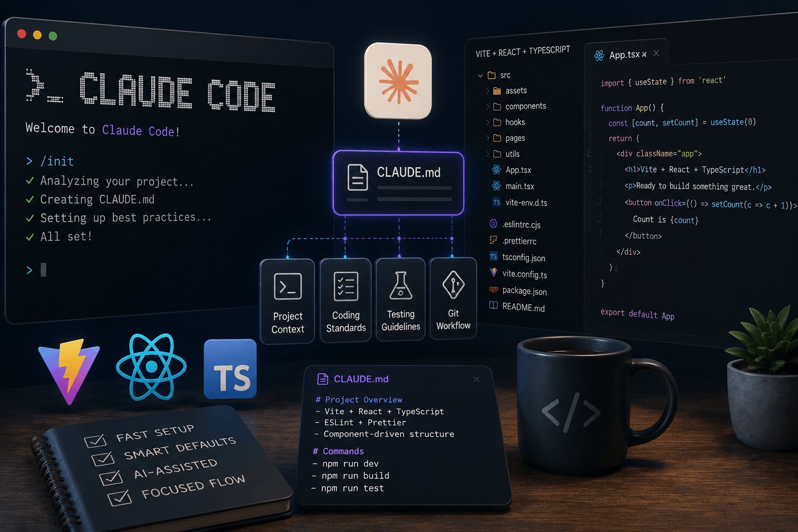Click checkmark beside Setting up best practices

coord(30,218)
